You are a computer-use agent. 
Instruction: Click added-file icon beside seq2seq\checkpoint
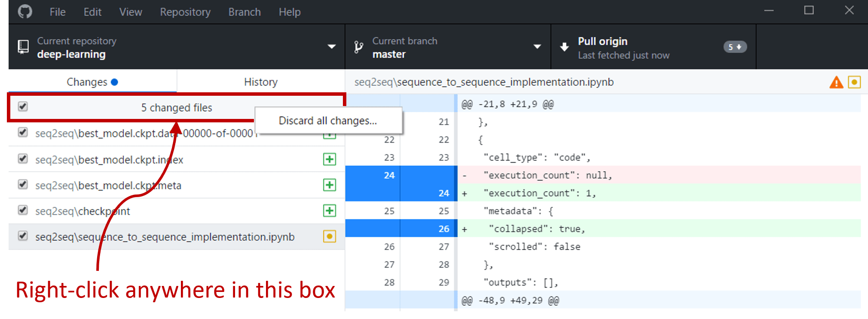(x=330, y=211)
